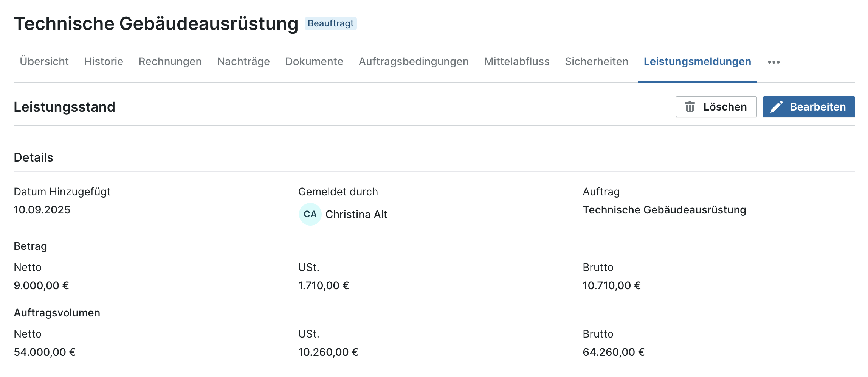Click the date added value 10.09.2025
Image resolution: width=868 pixels, height=377 pixels.
tap(42, 210)
